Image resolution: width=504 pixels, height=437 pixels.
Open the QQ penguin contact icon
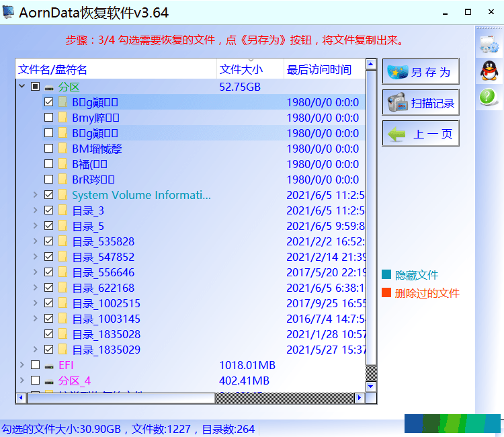pyautogui.click(x=489, y=71)
